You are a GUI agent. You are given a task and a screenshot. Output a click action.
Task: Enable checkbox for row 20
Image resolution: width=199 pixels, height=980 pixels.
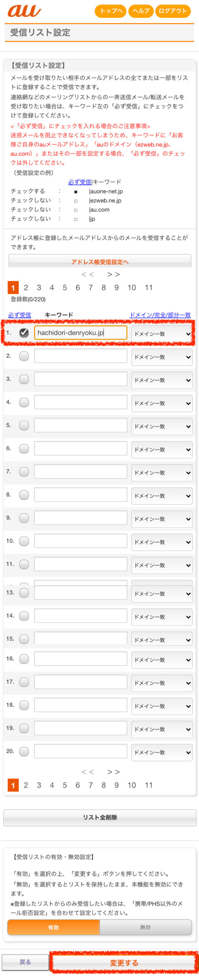pos(24,751)
